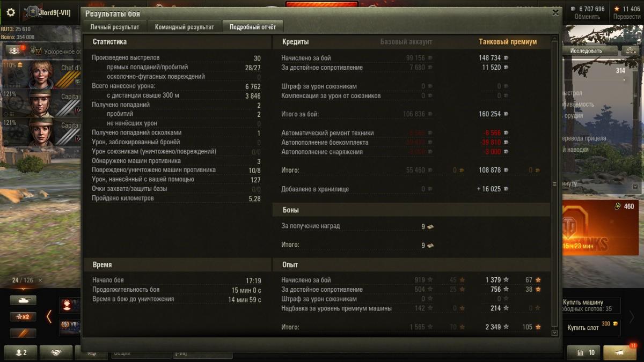644x362 pixels.
Task: Click the gold star free experience icon
Action: point(617,9)
